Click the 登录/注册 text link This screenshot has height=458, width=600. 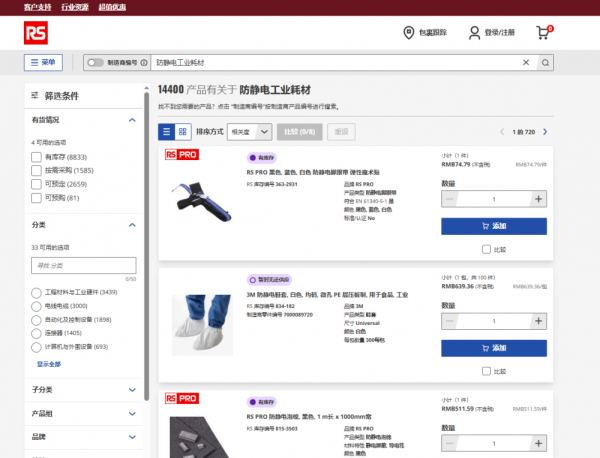[500, 33]
